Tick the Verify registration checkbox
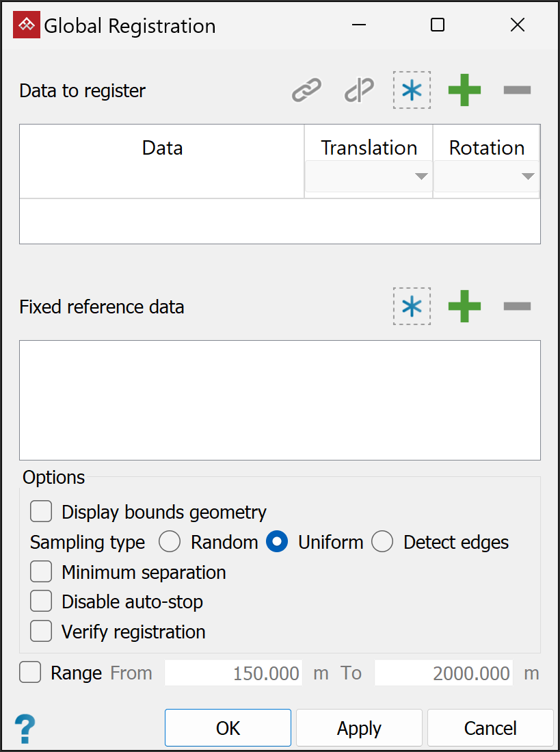 pyautogui.click(x=41, y=632)
